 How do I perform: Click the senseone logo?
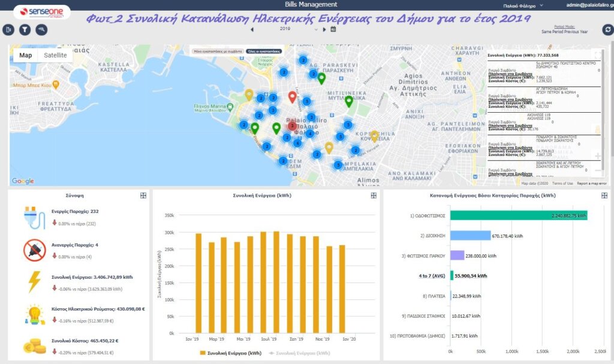pos(42,12)
